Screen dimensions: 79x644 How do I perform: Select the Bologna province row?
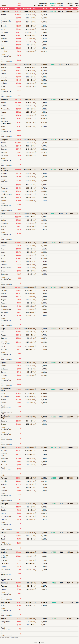click(x=39, y=174)
